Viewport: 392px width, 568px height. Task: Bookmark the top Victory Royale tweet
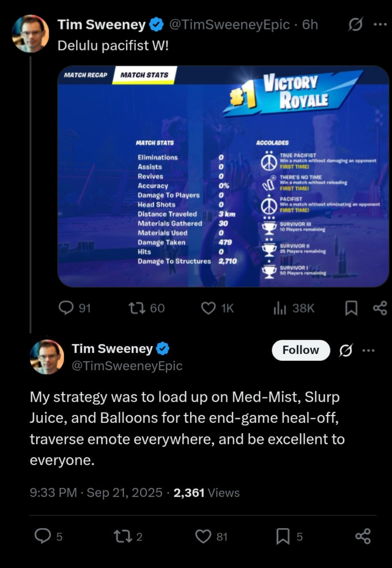click(351, 309)
